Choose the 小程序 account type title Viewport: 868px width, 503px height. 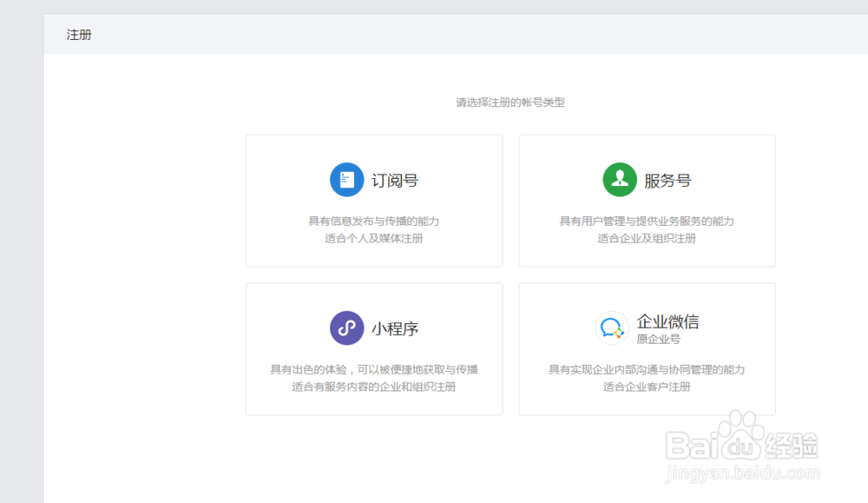pos(395,329)
